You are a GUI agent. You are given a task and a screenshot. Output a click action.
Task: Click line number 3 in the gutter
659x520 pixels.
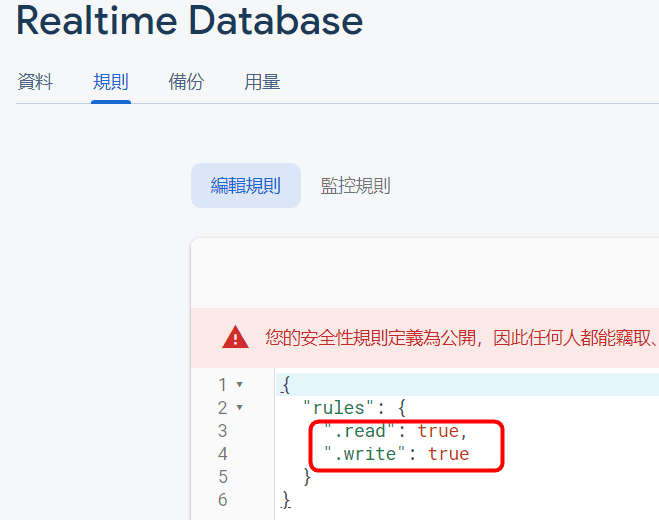(x=222, y=431)
